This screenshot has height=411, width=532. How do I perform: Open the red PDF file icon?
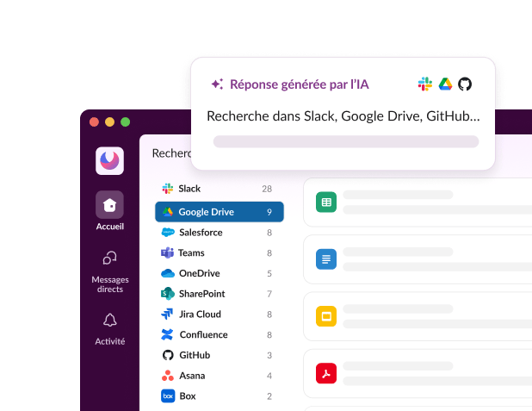326,373
